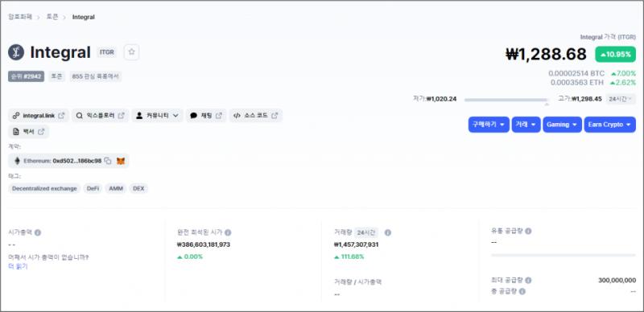Open the 24시간 high/low range dropdown
This screenshot has width=644, height=312.
point(621,99)
